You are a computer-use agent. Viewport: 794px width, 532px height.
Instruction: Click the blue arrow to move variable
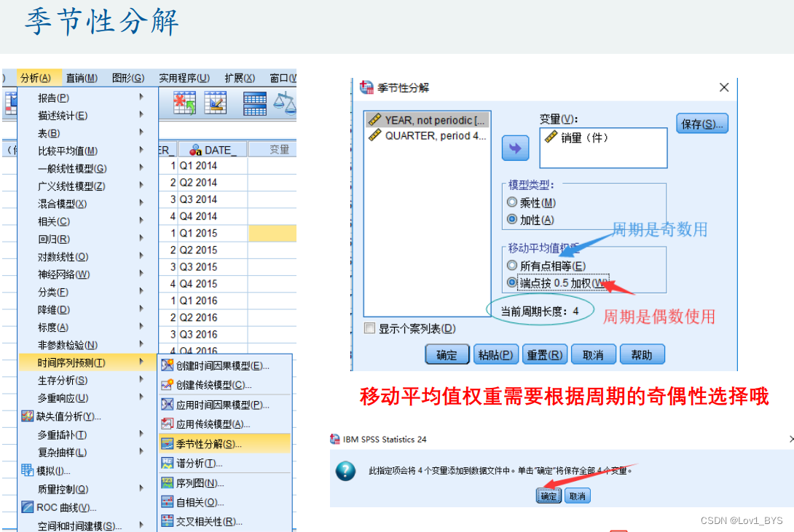516,148
